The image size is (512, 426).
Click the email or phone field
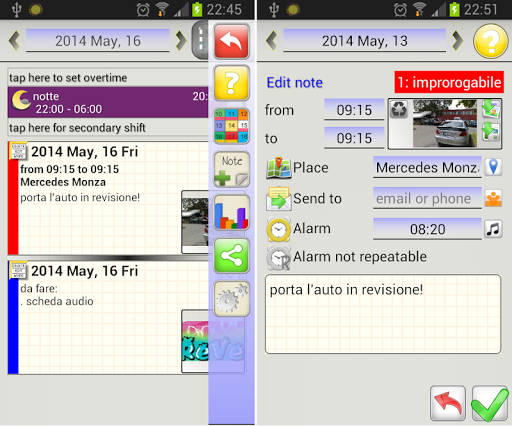(427, 198)
